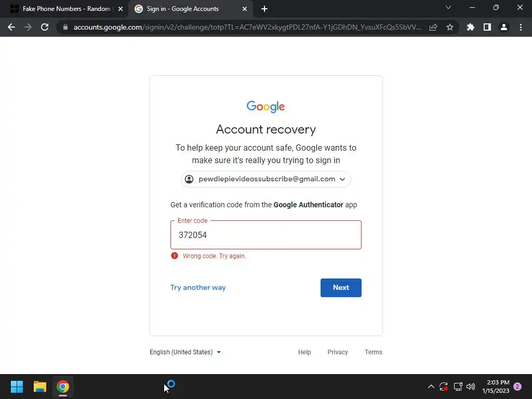Open the tab search dropdown arrow

(x=448, y=7)
